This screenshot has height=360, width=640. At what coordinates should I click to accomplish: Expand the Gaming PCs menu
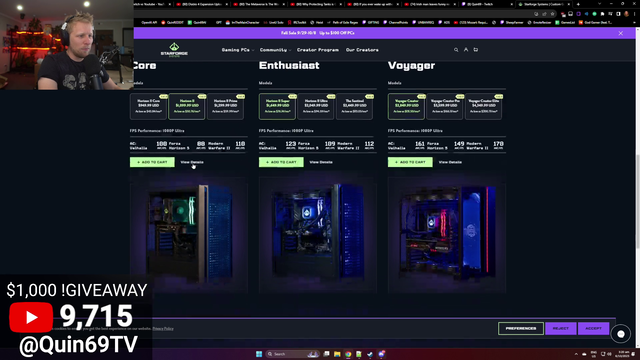tap(238, 50)
